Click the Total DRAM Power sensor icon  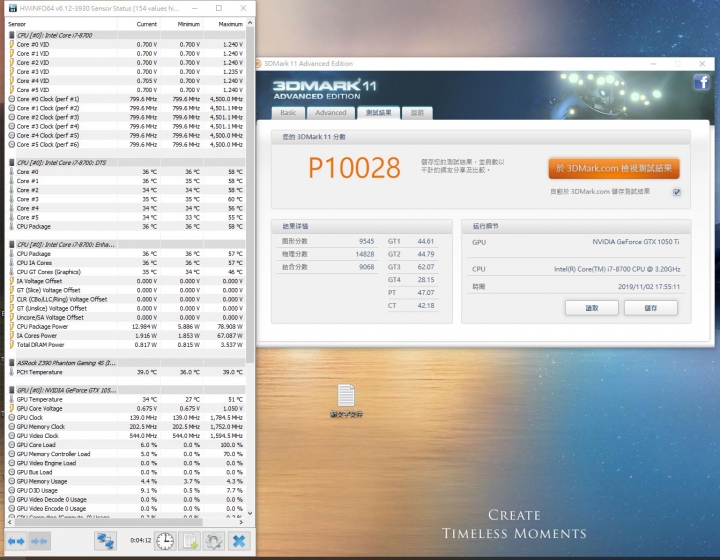(x=11, y=345)
